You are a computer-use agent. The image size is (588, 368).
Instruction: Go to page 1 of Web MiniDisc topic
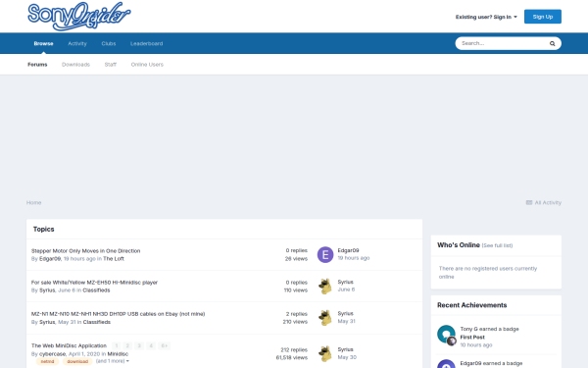tap(117, 345)
